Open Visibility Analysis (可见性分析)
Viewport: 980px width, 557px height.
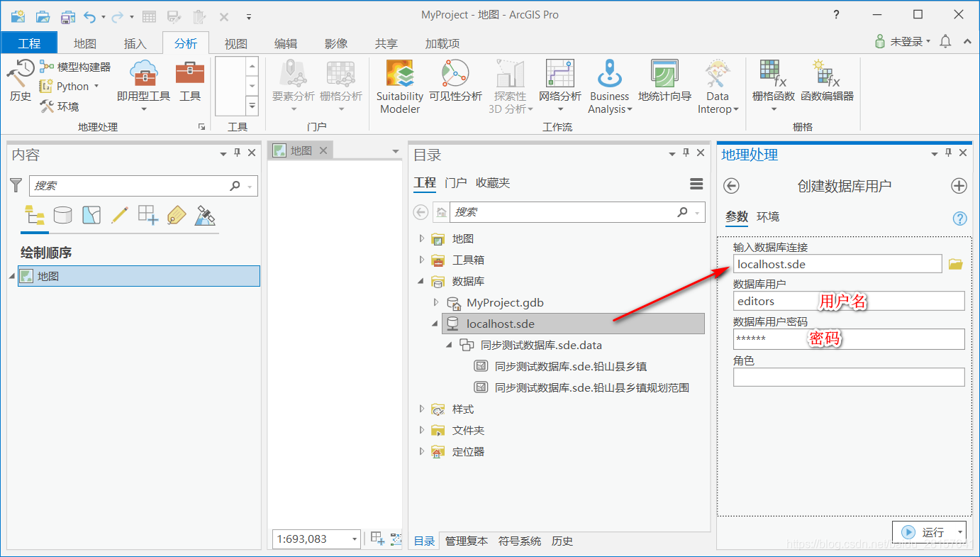pyautogui.click(x=455, y=80)
